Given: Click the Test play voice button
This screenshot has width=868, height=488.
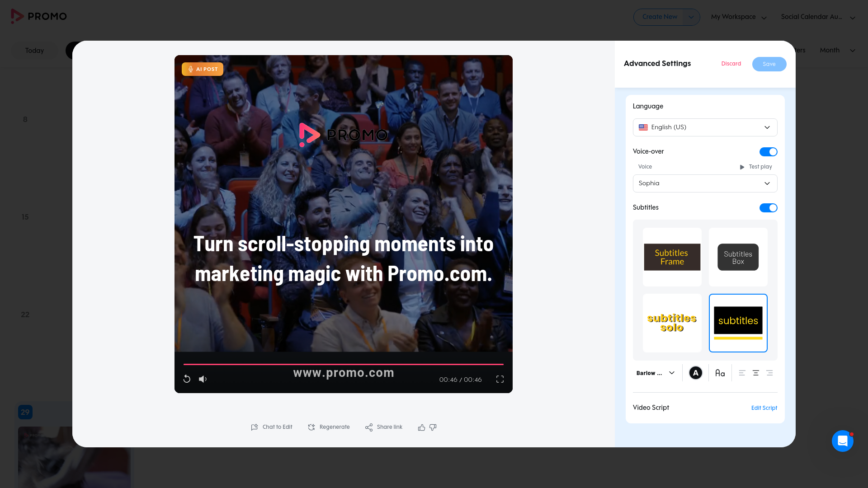Looking at the screenshot, I should [756, 167].
